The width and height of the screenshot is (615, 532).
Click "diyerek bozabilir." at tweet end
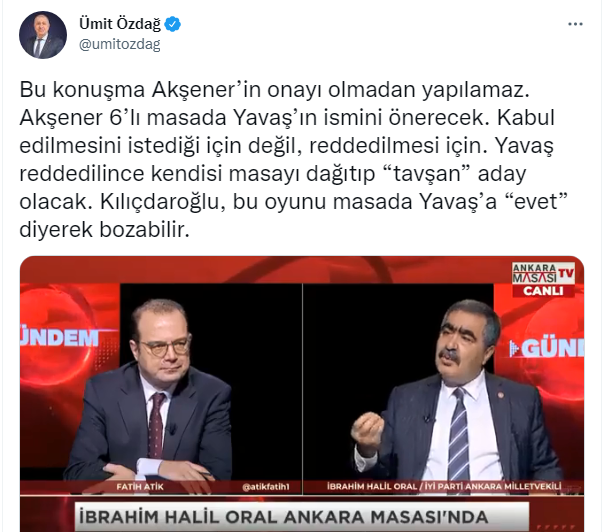[x=104, y=230]
